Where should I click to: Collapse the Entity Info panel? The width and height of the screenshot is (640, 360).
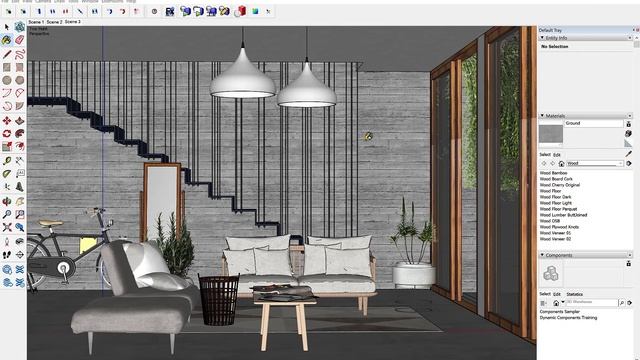coord(542,38)
